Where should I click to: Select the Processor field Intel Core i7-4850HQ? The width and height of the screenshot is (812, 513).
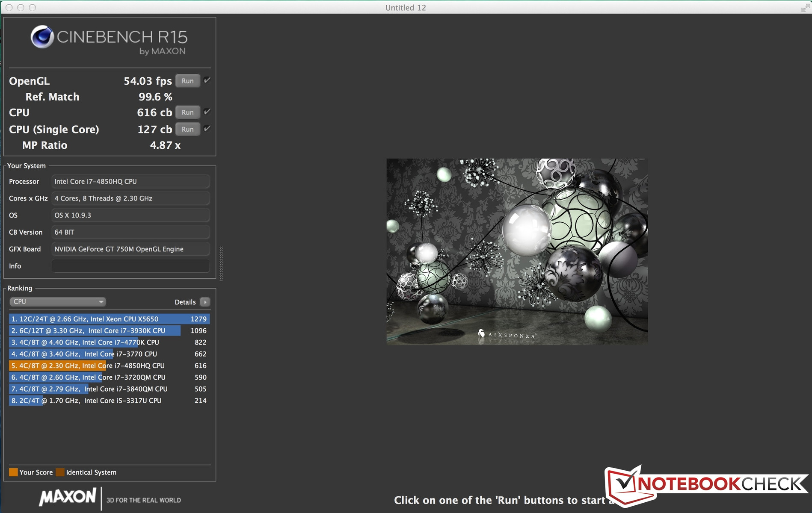(x=130, y=182)
